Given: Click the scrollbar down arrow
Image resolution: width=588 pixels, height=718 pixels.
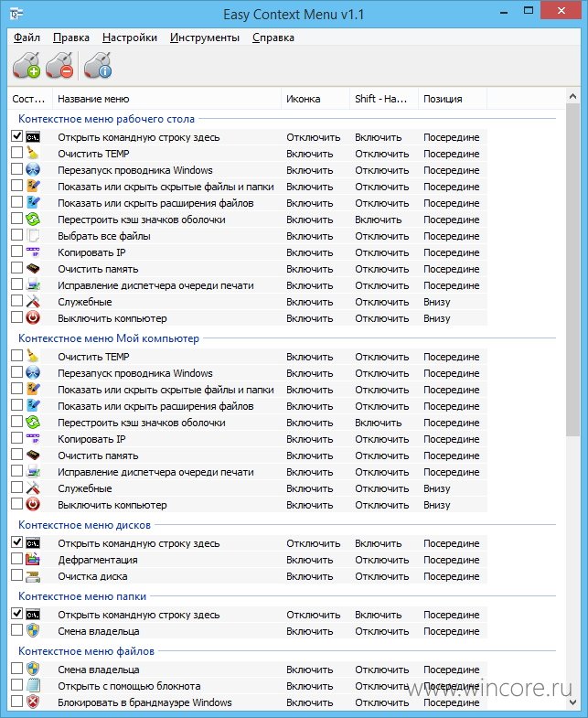Looking at the screenshot, I should [x=572, y=702].
